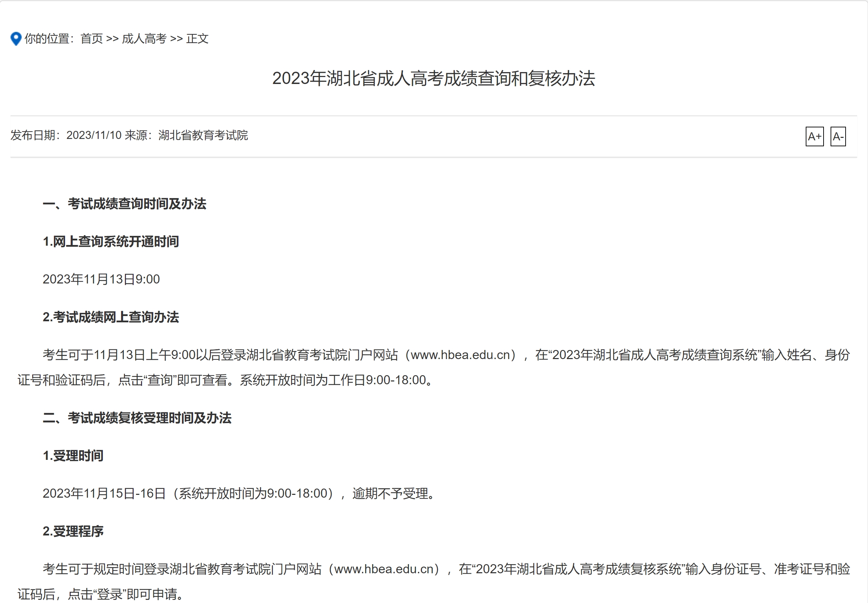Click heading 一、考试成绩查询时间及办法
This screenshot has width=868, height=603.
125,204
